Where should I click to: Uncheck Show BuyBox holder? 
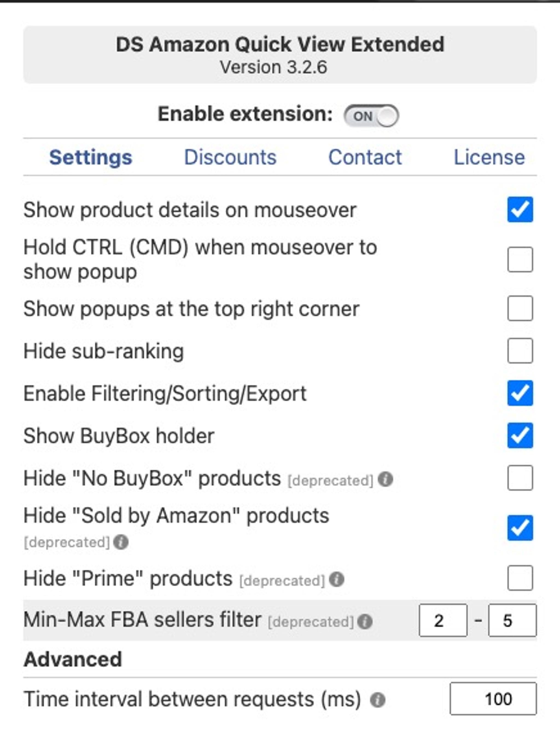pos(521,435)
